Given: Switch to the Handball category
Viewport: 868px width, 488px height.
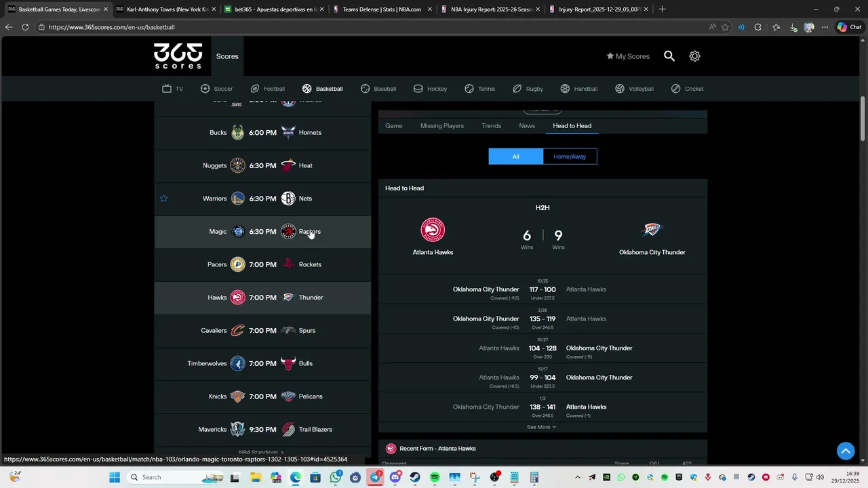Looking at the screenshot, I should pyautogui.click(x=578, y=89).
